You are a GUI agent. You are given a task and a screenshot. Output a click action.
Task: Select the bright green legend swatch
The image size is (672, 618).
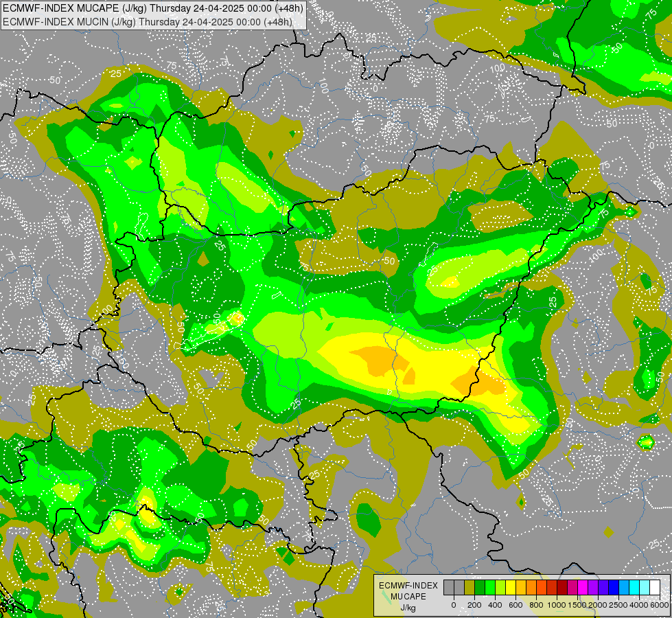(x=490, y=587)
